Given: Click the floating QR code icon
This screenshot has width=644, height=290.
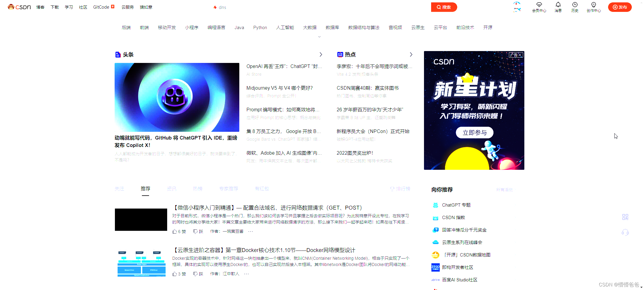Looking at the screenshot, I should coord(625,217).
